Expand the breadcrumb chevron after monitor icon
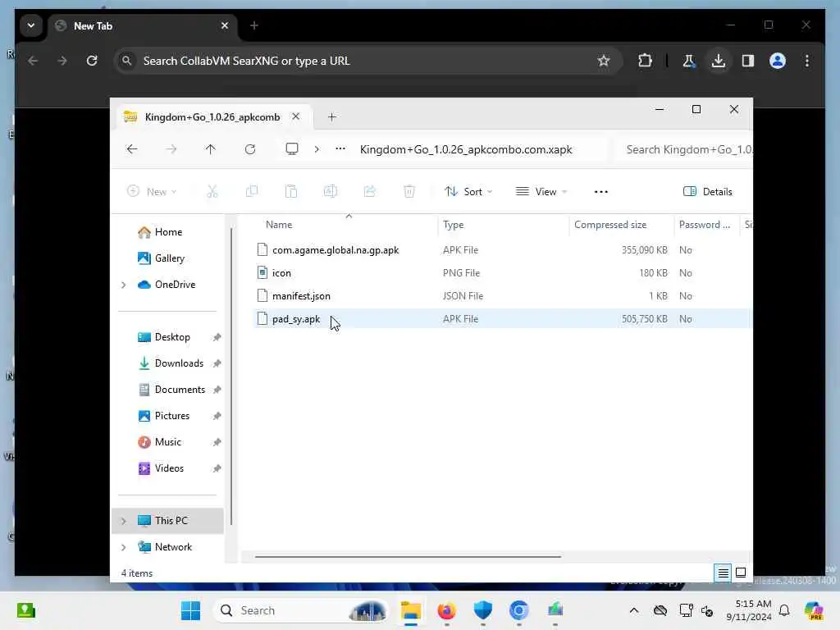Viewport: 840px width, 630px height. (x=317, y=149)
